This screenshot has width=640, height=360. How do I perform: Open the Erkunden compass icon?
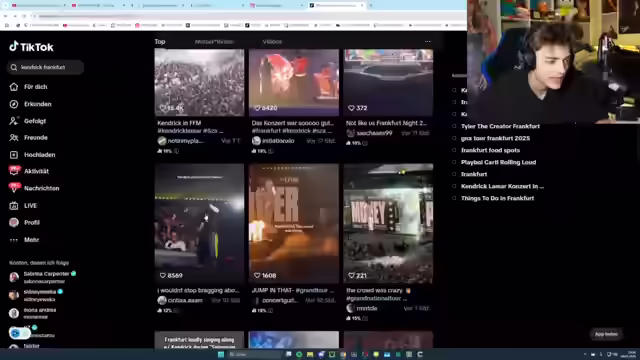[x=14, y=104]
